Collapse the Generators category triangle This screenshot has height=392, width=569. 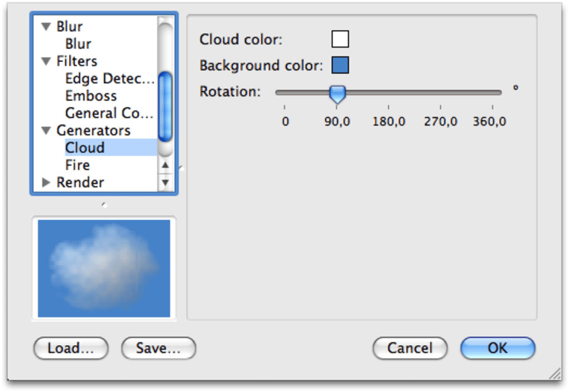coord(46,130)
